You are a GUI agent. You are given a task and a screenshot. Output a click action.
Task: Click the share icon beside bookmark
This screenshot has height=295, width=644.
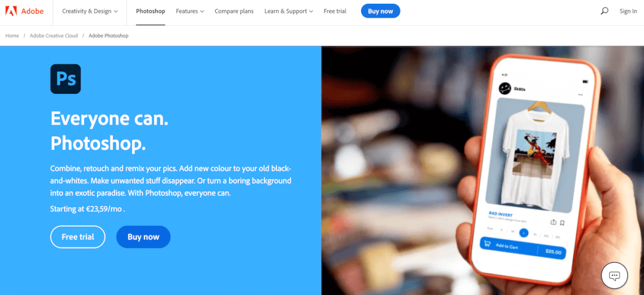tap(553, 222)
